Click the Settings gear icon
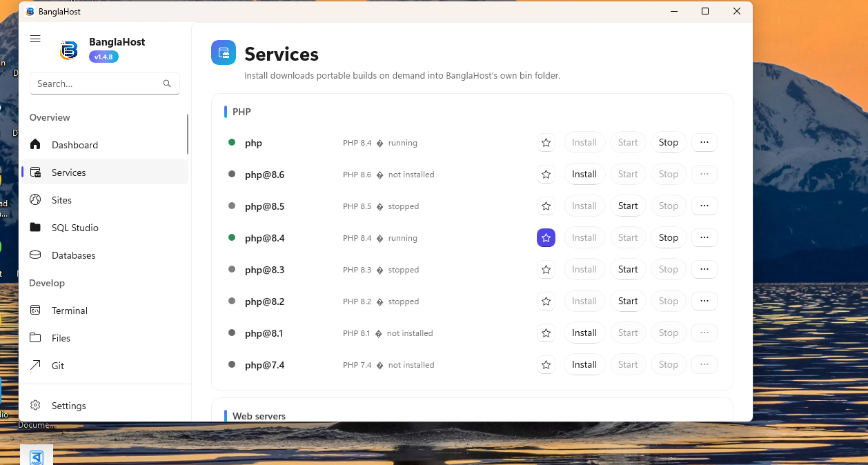The width and height of the screenshot is (868, 465). point(36,405)
